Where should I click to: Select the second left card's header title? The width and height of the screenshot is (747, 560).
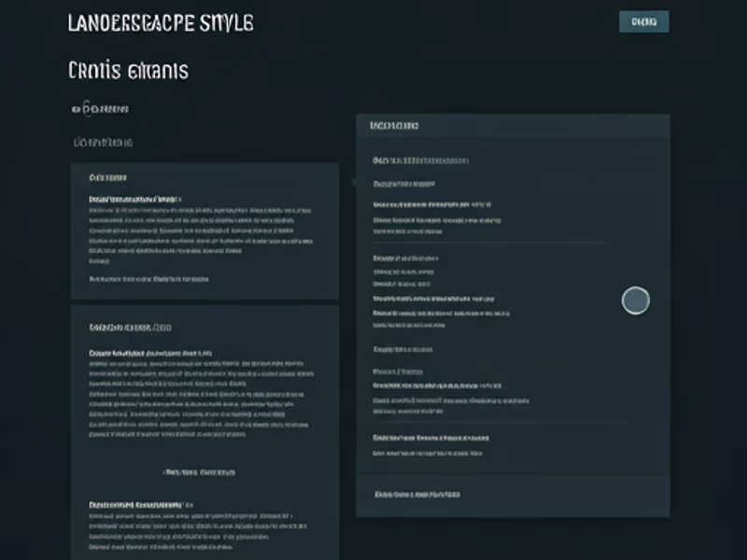[130, 329]
